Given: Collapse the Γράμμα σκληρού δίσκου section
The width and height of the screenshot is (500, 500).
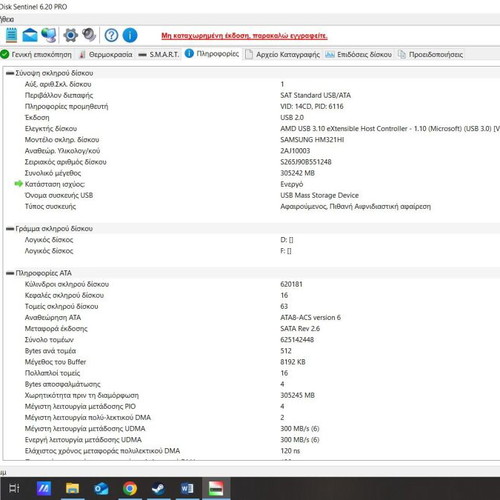Looking at the screenshot, I should (10, 229).
